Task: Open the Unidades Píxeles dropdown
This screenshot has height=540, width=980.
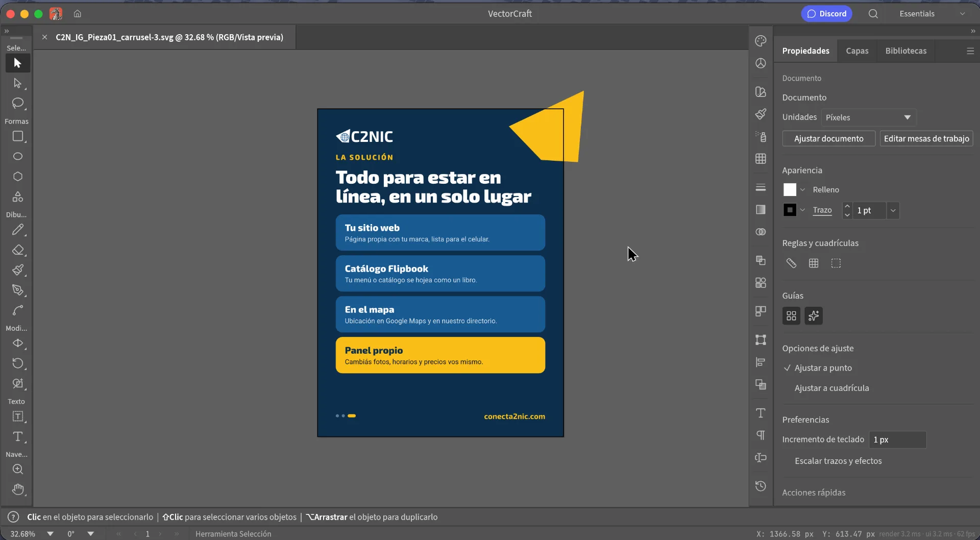Action: tap(869, 117)
